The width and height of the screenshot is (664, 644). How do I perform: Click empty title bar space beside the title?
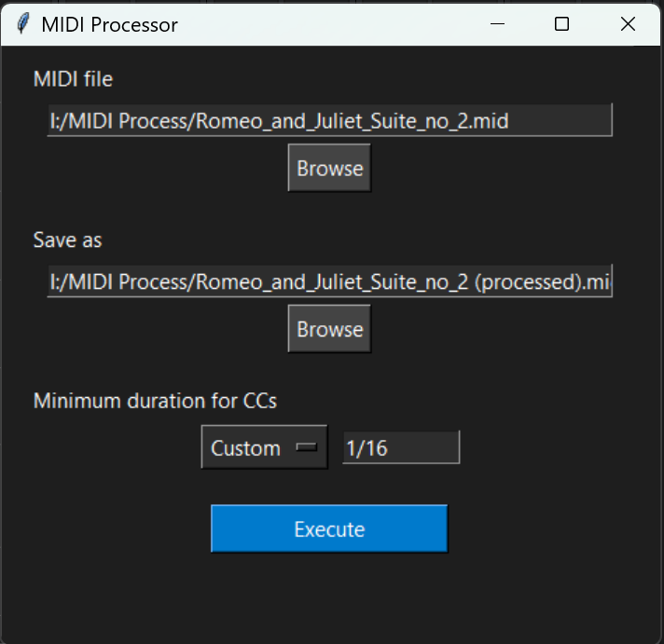click(x=326, y=23)
